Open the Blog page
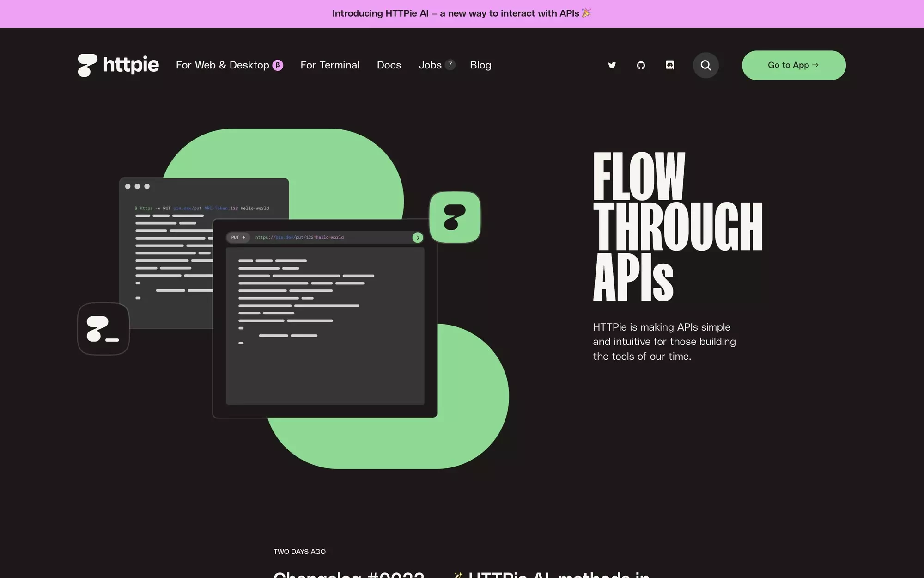 coord(480,65)
